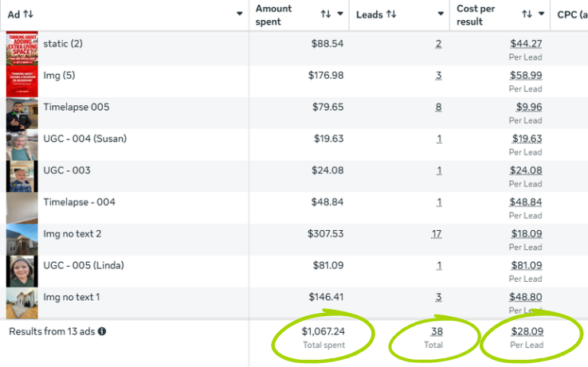Click the Results from 13 ads label
Image resolution: width=588 pixels, height=367 pixels.
pyautogui.click(x=52, y=331)
